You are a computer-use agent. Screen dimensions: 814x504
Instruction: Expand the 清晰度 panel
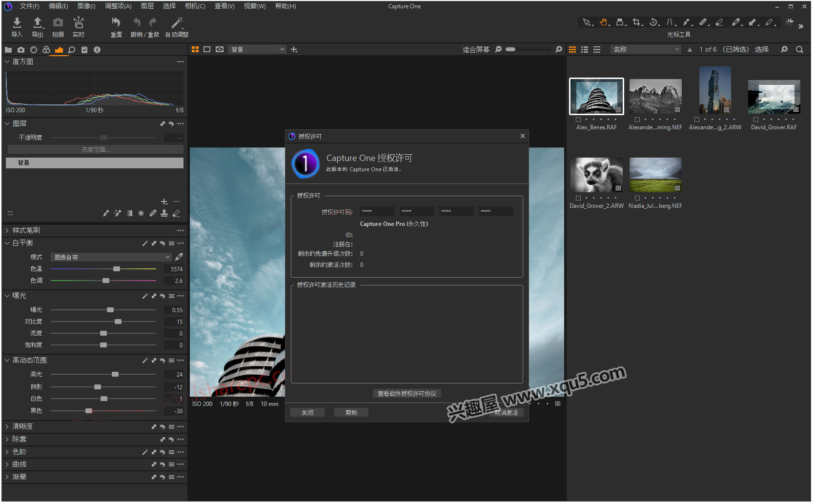7,426
